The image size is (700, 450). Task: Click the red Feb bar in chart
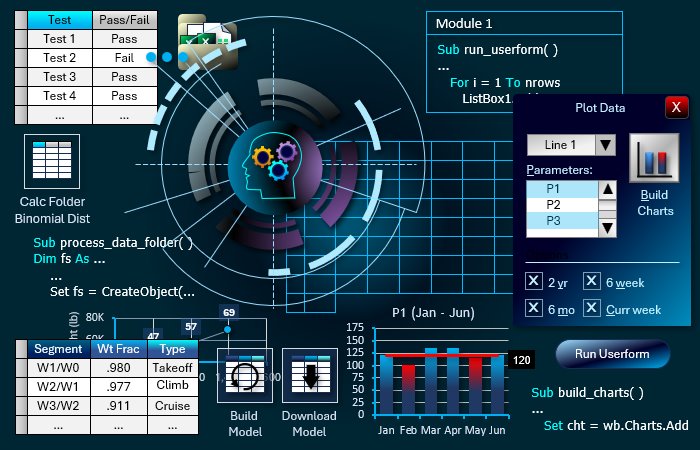click(408, 390)
